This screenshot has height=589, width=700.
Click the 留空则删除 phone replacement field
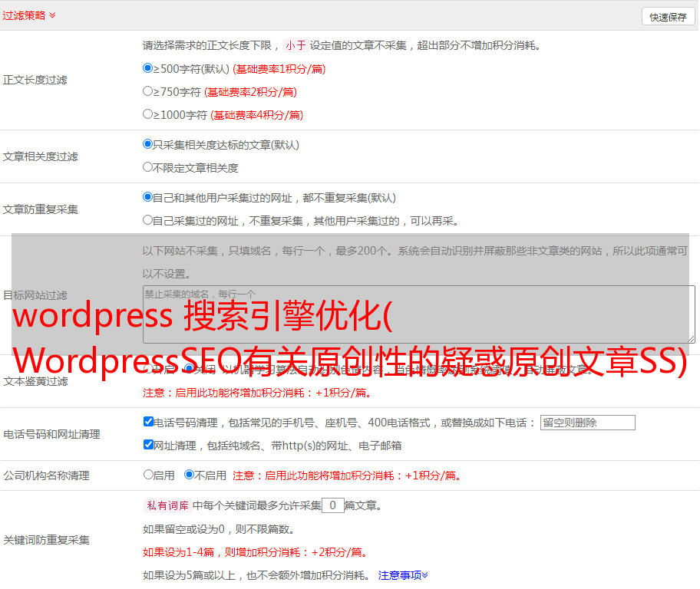point(587,423)
